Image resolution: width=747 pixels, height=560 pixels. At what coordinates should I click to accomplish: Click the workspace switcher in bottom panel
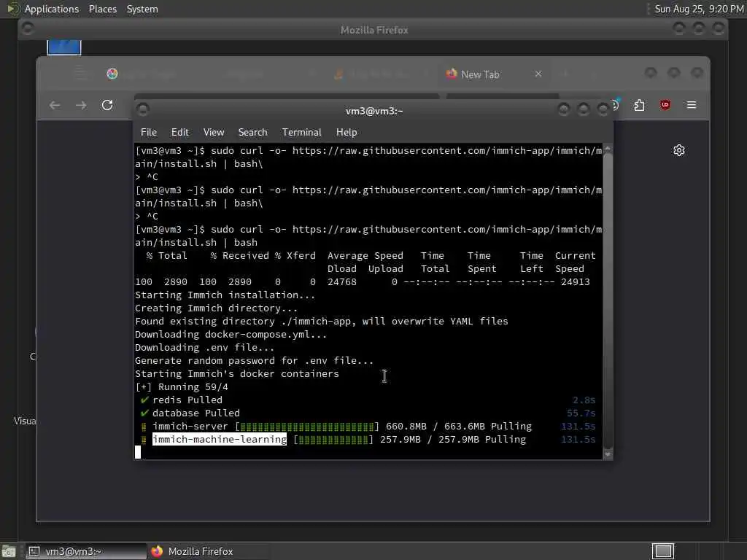point(662,551)
